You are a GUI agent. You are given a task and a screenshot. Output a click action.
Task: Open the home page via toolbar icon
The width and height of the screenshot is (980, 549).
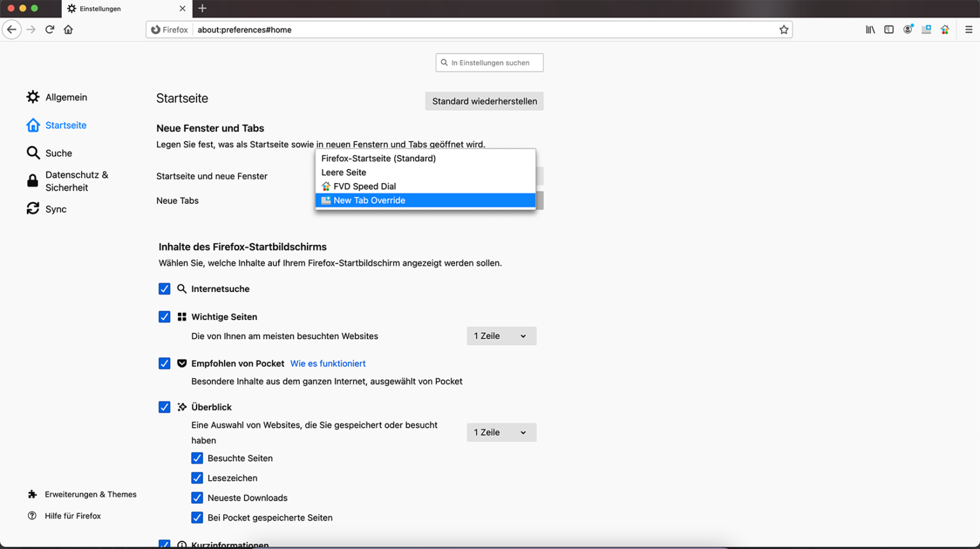(x=68, y=29)
